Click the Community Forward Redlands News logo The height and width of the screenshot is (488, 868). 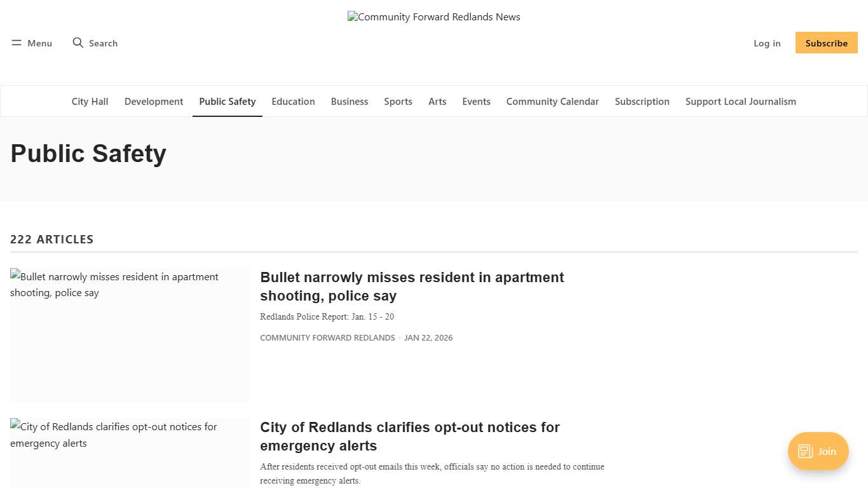click(434, 17)
